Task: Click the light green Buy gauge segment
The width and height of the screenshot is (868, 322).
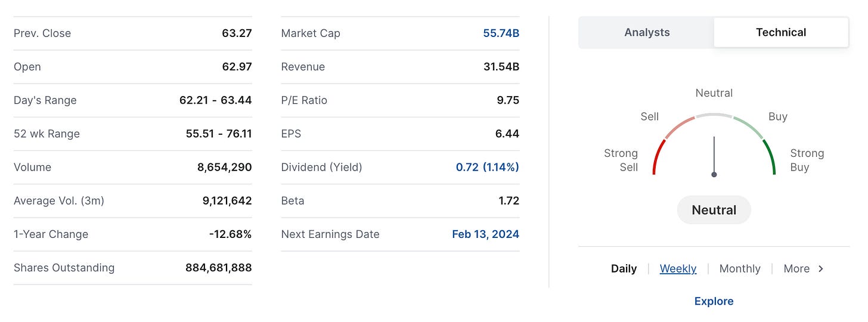Action: 749,126
